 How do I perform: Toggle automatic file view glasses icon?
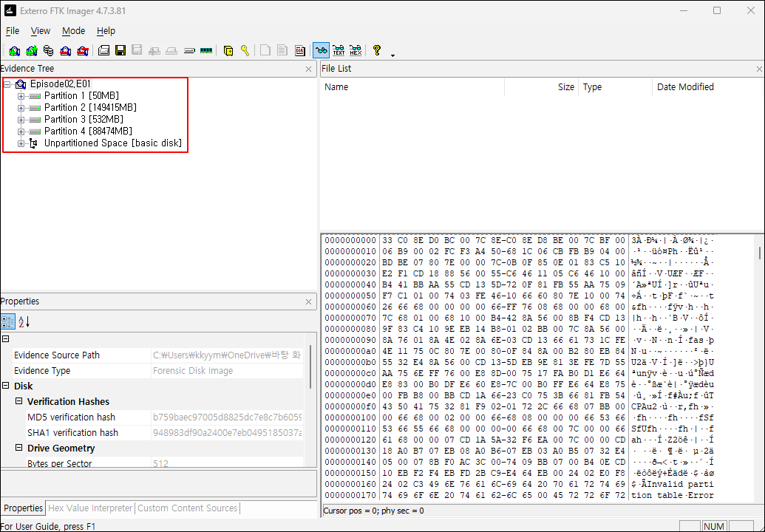[321, 50]
